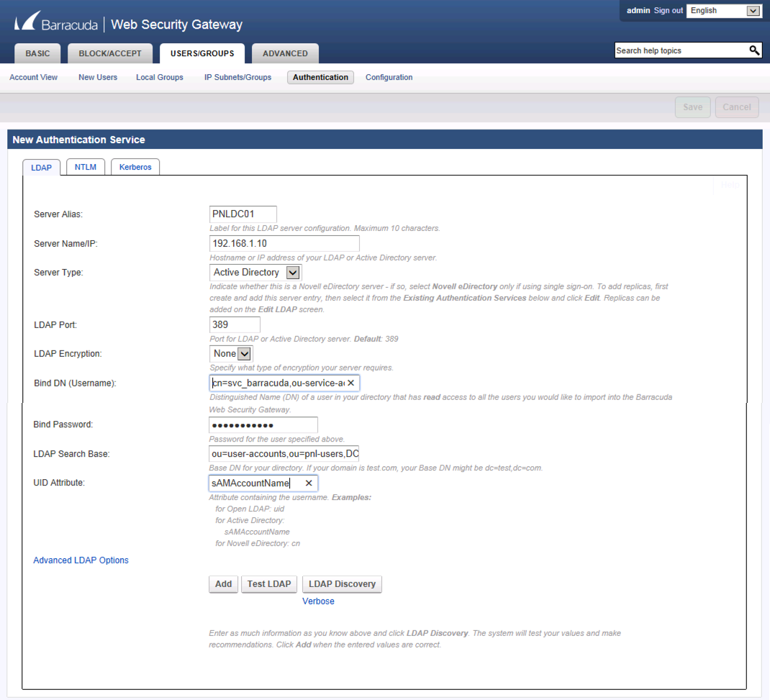This screenshot has height=700, width=770.
Task: Click the LDAP Discovery button
Action: pyautogui.click(x=342, y=584)
